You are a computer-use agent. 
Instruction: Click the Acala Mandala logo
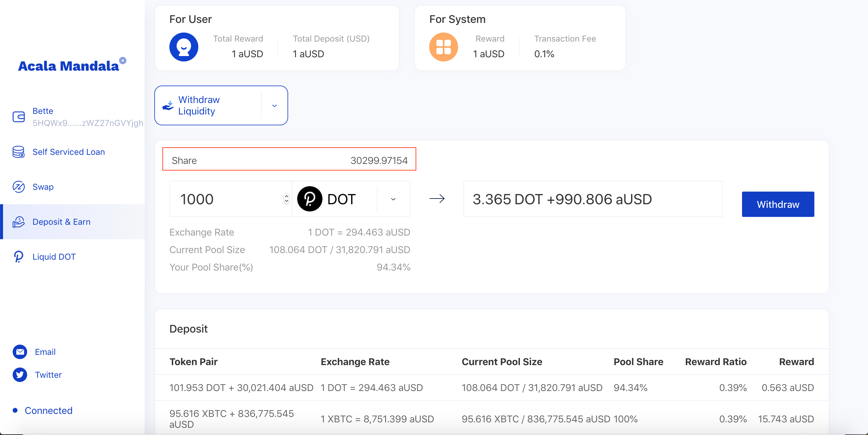point(72,65)
